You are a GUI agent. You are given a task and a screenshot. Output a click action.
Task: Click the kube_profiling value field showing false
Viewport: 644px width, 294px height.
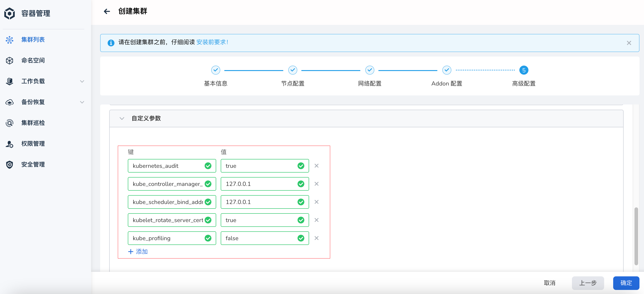(x=260, y=238)
